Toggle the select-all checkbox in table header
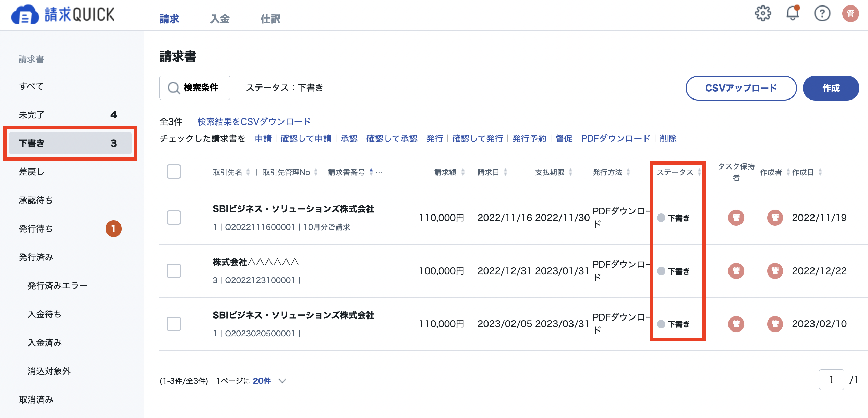 [x=174, y=172]
